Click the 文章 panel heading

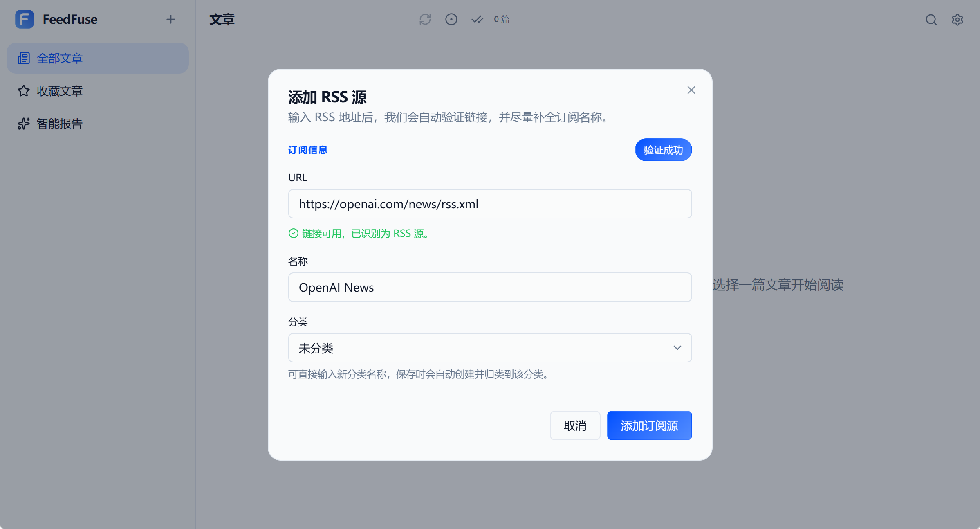click(x=222, y=19)
